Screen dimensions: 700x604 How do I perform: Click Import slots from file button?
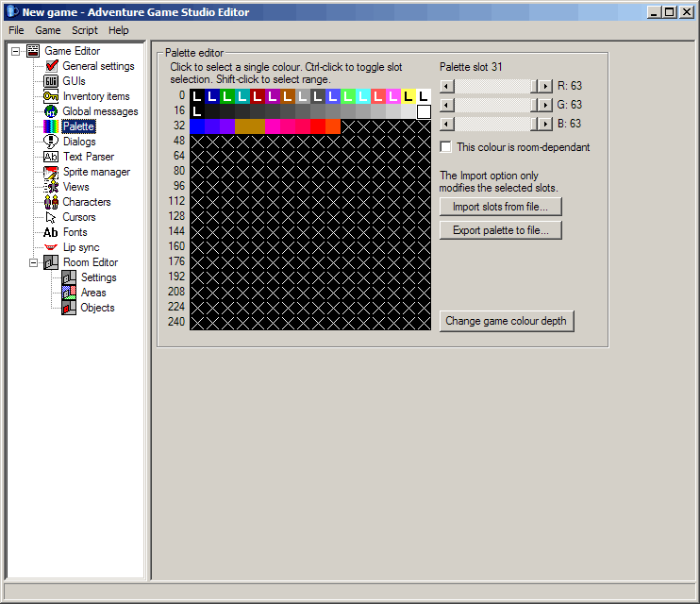click(500, 207)
